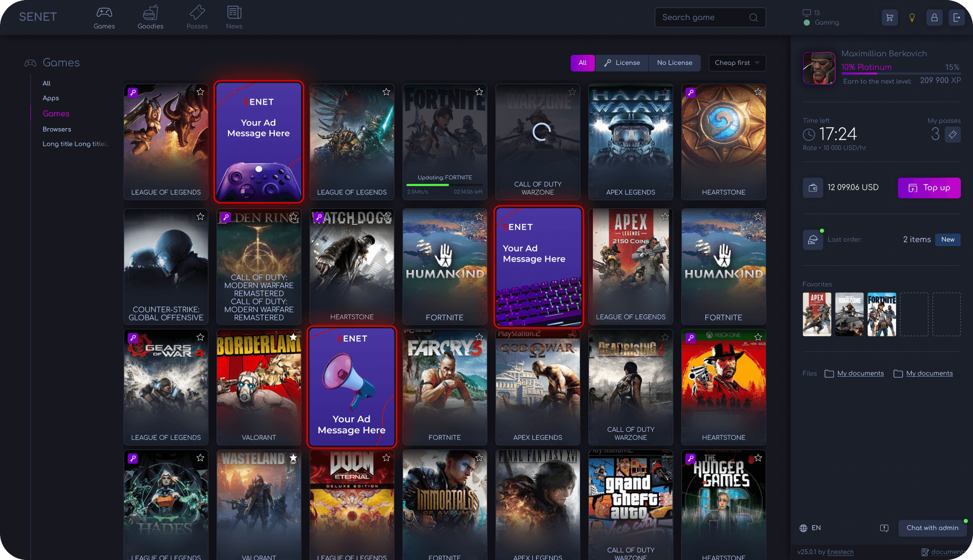Viewport: 973px width, 560px height.
Task: Select the All license filter tab
Action: point(583,63)
